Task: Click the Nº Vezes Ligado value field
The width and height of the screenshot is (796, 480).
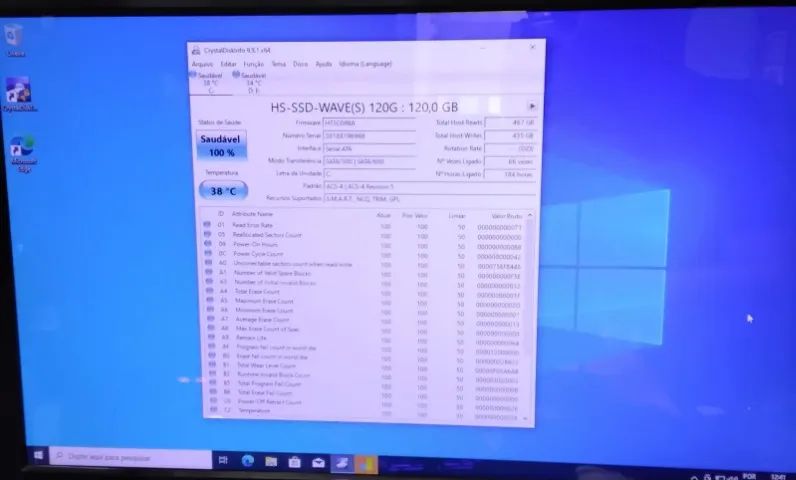Action: 510,161
